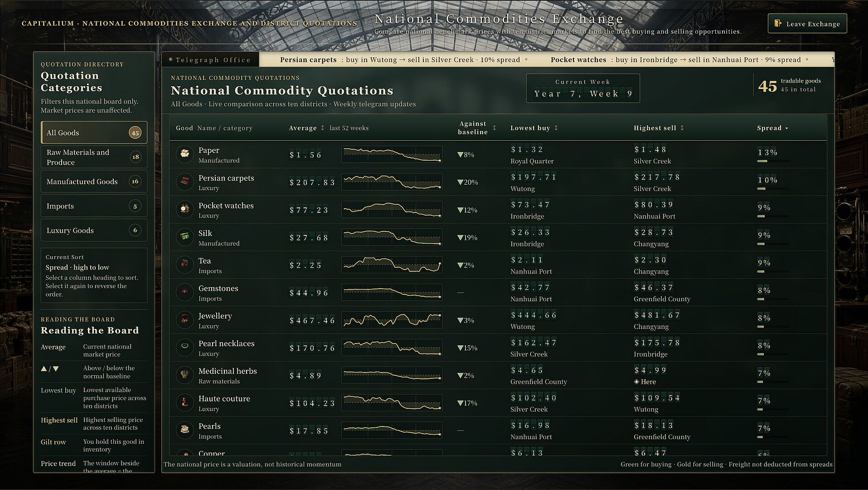The image size is (868, 490).
Task: Click the Highest sell legend entry
Action: click(94, 423)
